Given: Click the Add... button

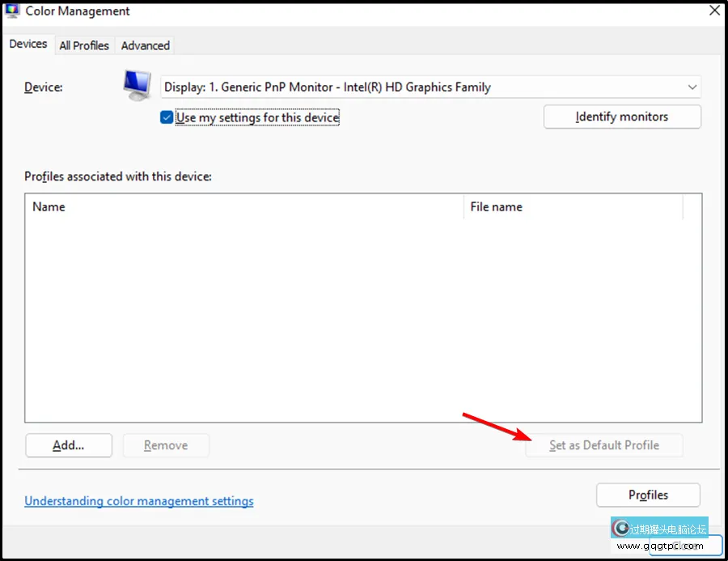Looking at the screenshot, I should point(69,445).
